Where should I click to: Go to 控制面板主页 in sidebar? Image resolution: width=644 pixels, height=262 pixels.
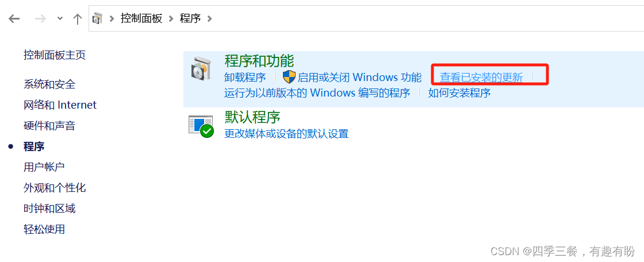[55, 55]
